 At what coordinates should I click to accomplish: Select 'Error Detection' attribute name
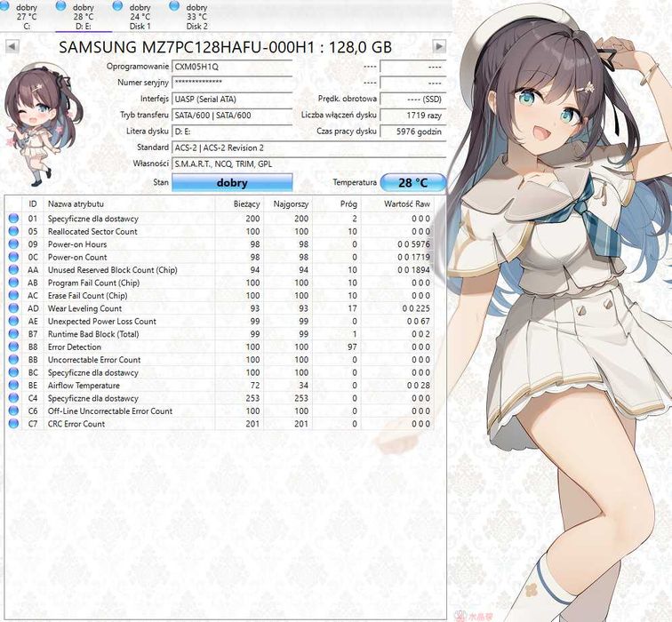(x=74, y=347)
